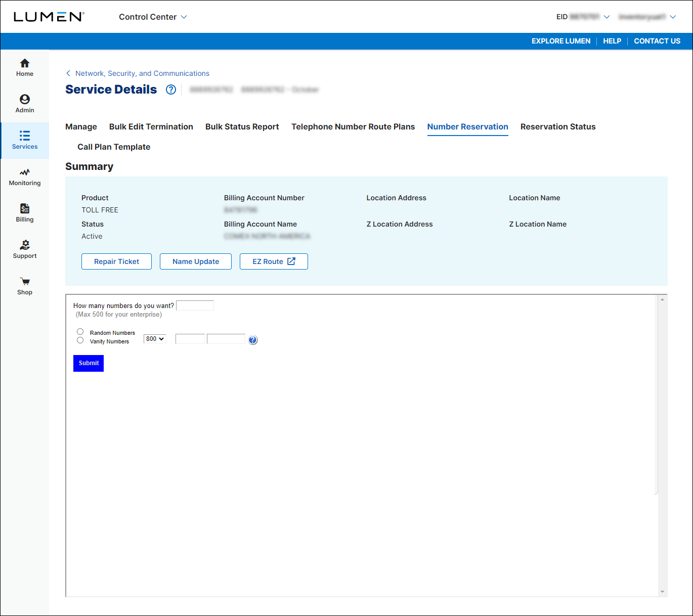693x616 pixels.
Task: Switch to the Bulk Edit Termination tab
Action: click(x=151, y=126)
